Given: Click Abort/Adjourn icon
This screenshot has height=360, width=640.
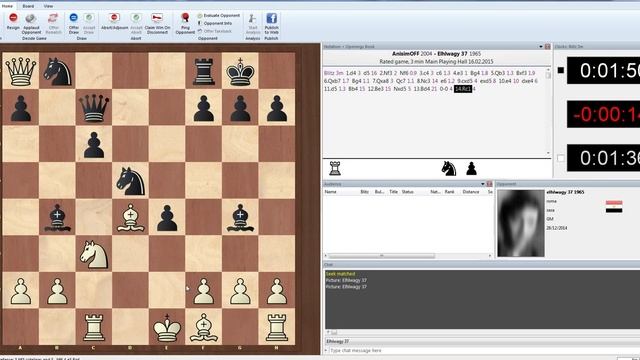Looking at the screenshot, I should coord(114,21).
